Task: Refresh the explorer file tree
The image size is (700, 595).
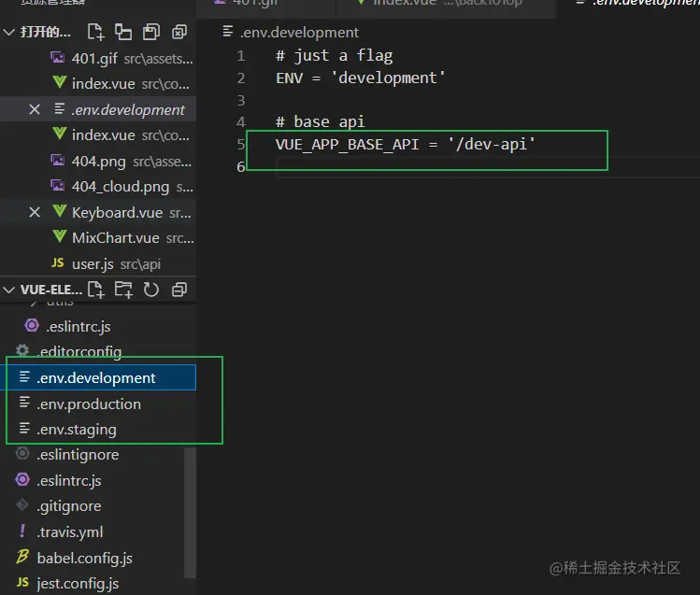Action: tap(151, 290)
